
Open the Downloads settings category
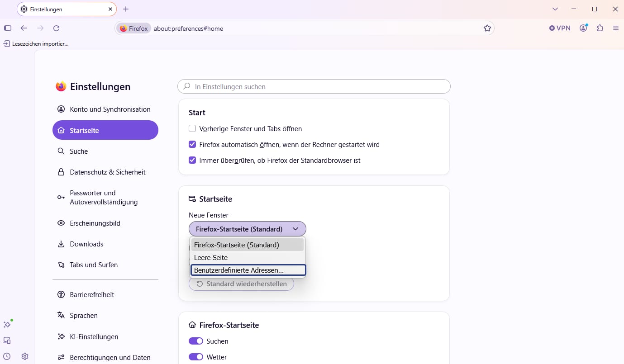[105, 244]
